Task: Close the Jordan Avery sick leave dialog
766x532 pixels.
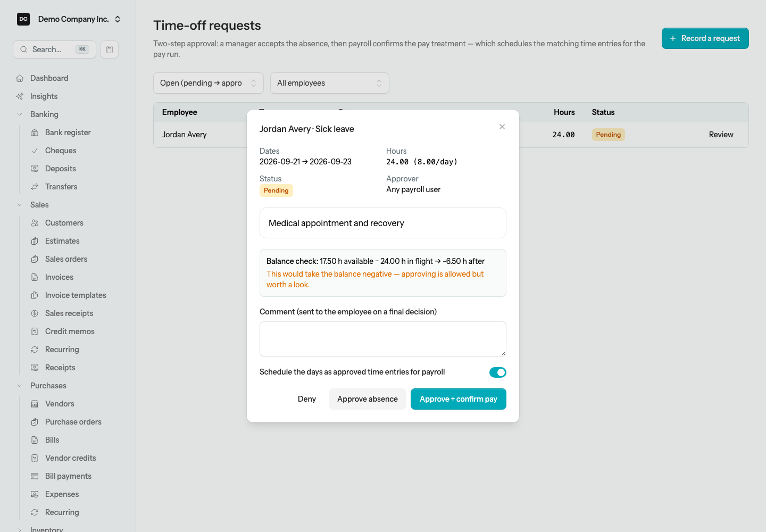Action: point(502,127)
